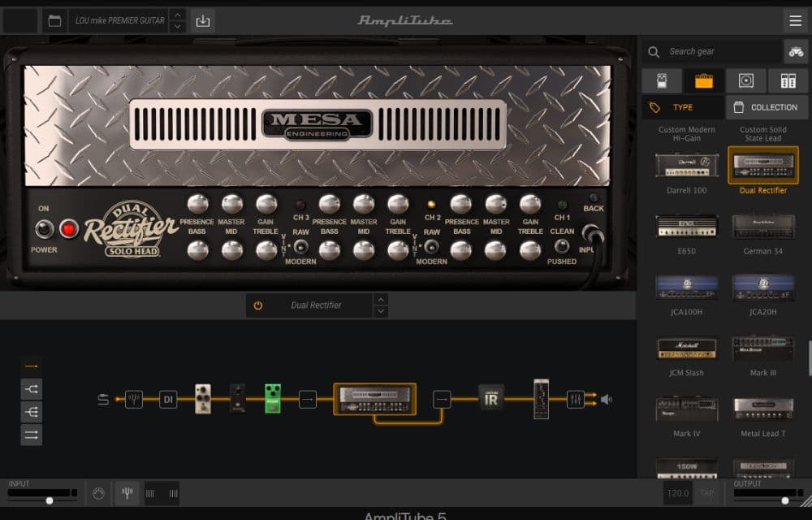
Task: Click the save preset icon in the toolbar
Action: [x=202, y=20]
